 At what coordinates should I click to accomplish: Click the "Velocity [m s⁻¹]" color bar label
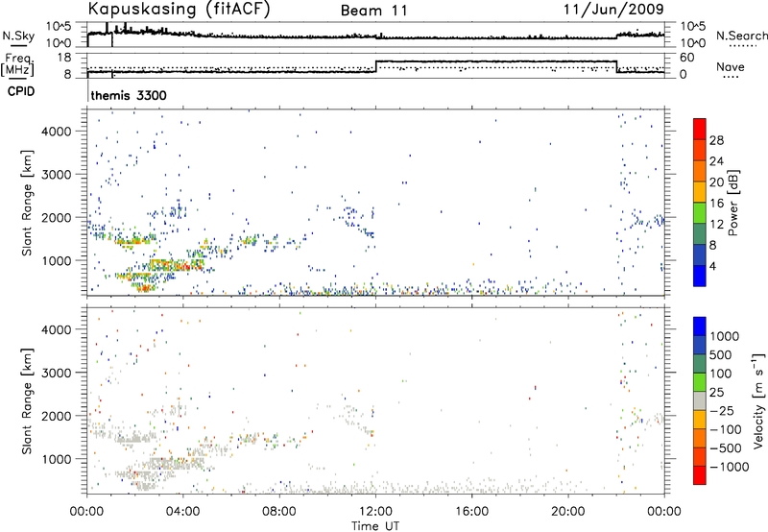(x=758, y=400)
